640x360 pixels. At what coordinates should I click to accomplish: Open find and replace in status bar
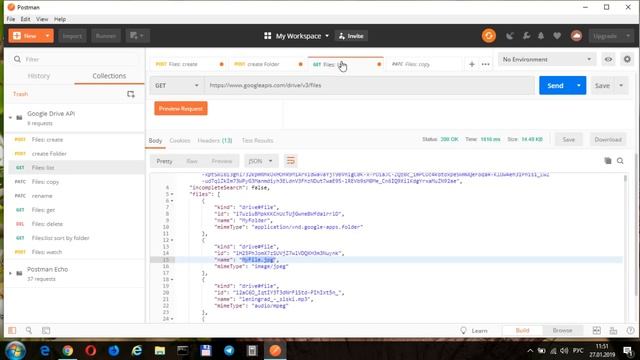coord(29,330)
